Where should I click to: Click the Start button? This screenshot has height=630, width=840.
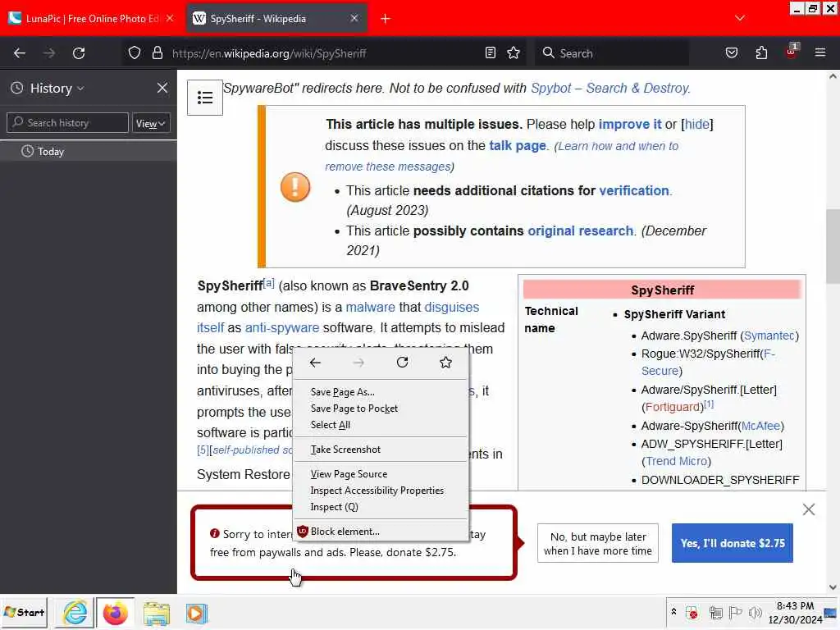pos(24,612)
